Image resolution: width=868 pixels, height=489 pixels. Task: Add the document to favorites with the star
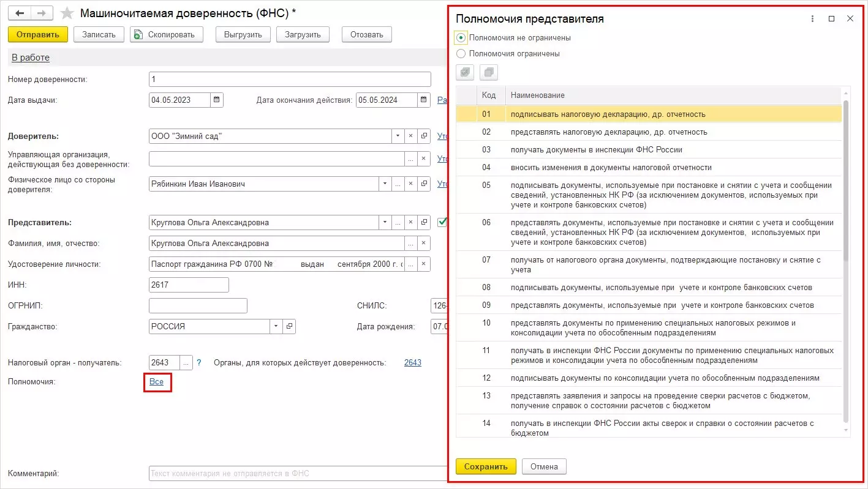[67, 13]
